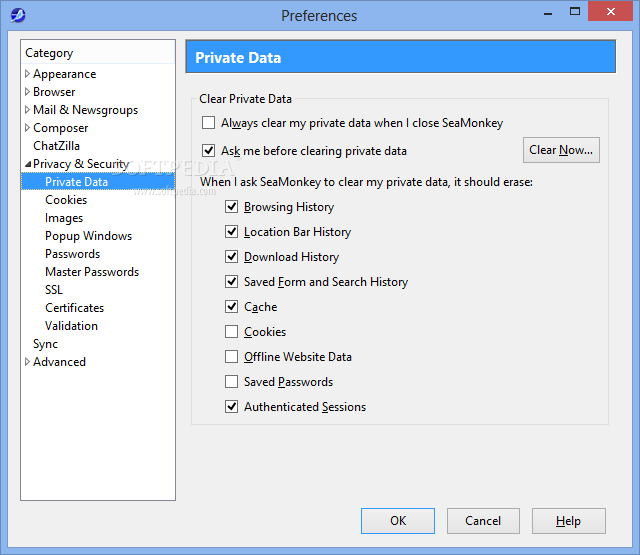This screenshot has height=555, width=640.
Task: Select Browser category label
Action: (54, 92)
